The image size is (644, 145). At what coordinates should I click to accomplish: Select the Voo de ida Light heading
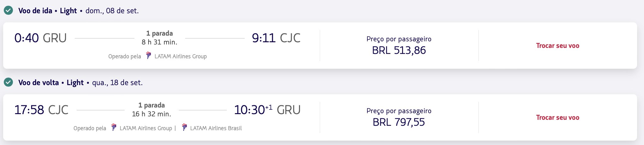48,11
